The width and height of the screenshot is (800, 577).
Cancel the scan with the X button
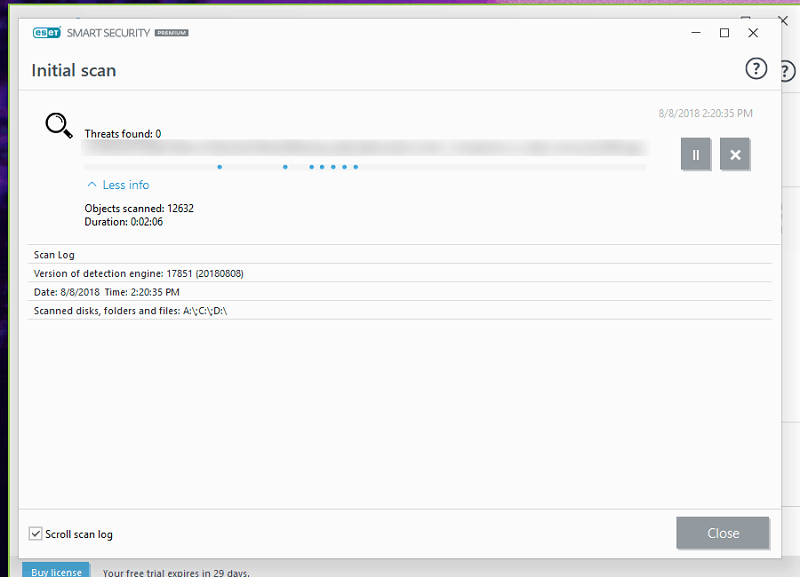[735, 154]
